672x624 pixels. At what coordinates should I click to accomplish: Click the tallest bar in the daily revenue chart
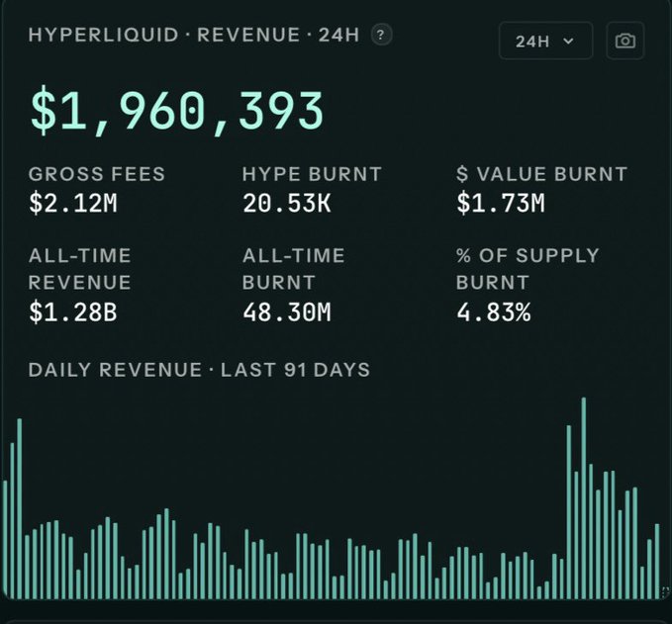(583, 498)
